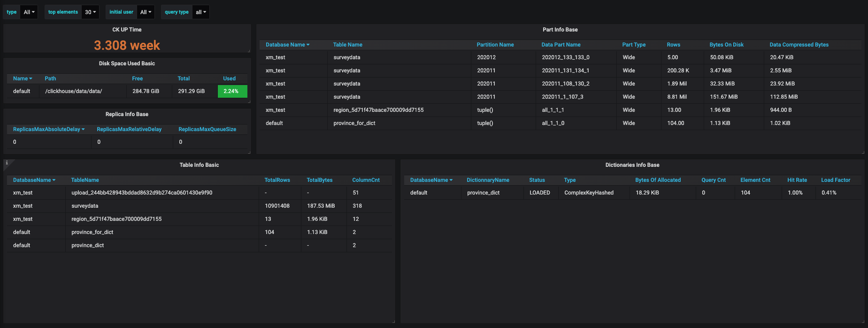Click the 3.308 week uptime value
Screen dimensions: 868x328
[x=127, y=45]
